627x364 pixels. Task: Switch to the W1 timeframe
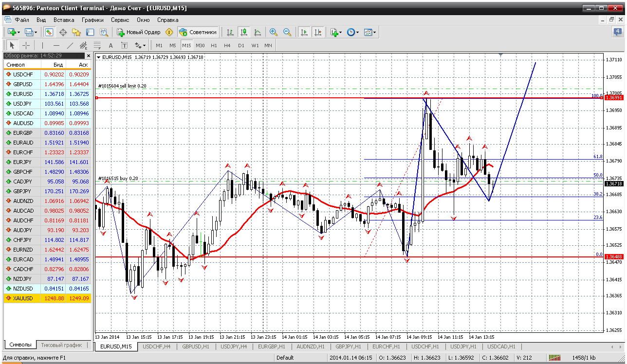pos(255,45)
